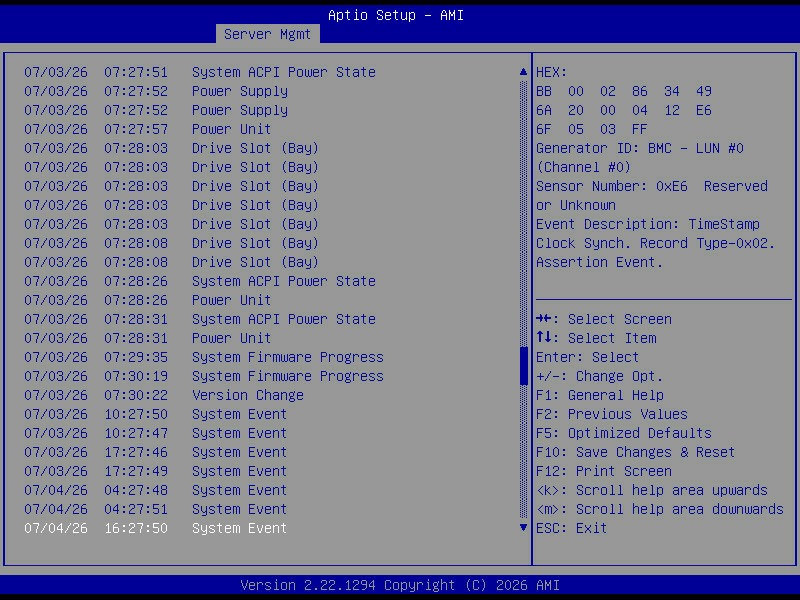The height and width of the screenshot is (600, 800).
Task: Click the scroll up arrow in event list
Action: click(x=523, y=72)
